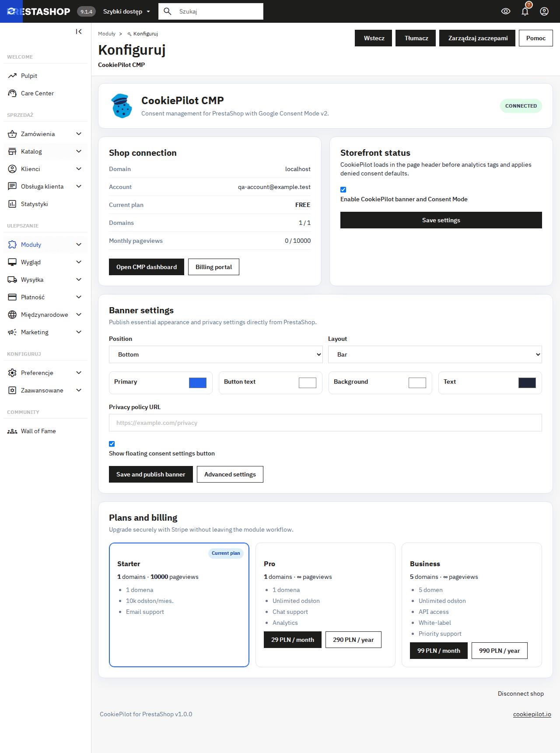
Task: Click Obsługa klienta chat icon
Action: coord(12,186)
